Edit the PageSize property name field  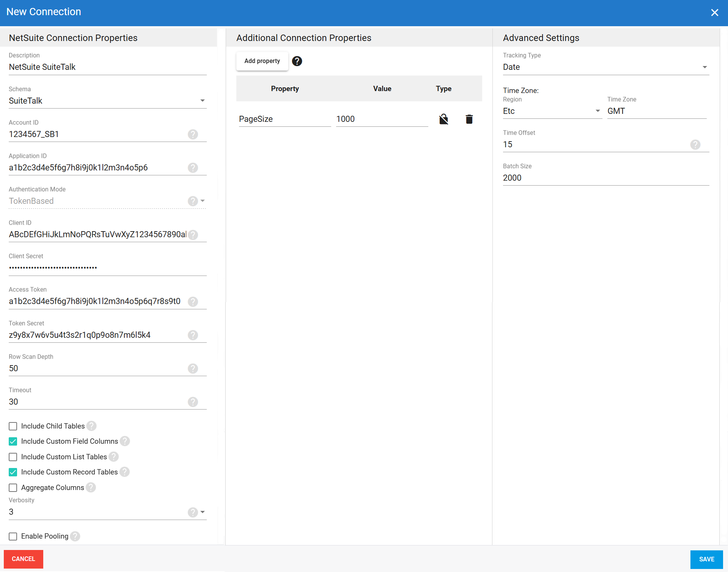click(285, 119)
